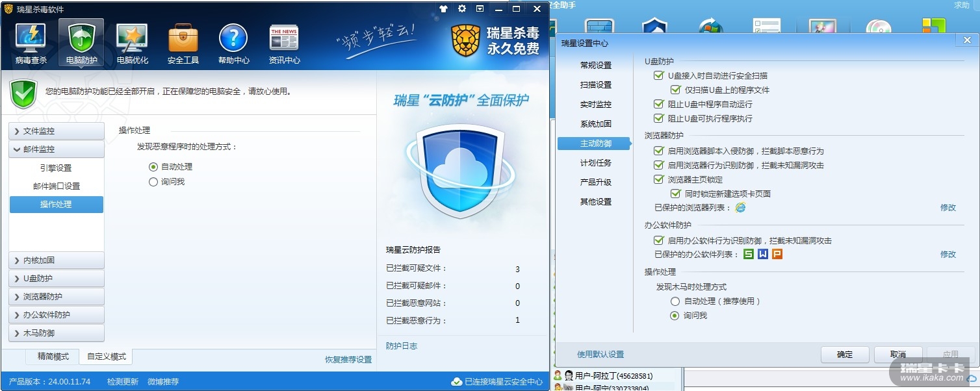Click the skin (shirt) icon in title bar
980x391 pixels.
tap(444, 8)
